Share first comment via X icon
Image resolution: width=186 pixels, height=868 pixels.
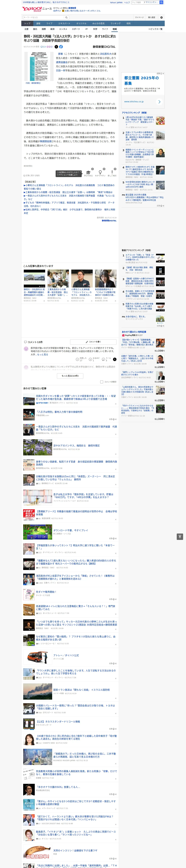[x=115, y=359]
